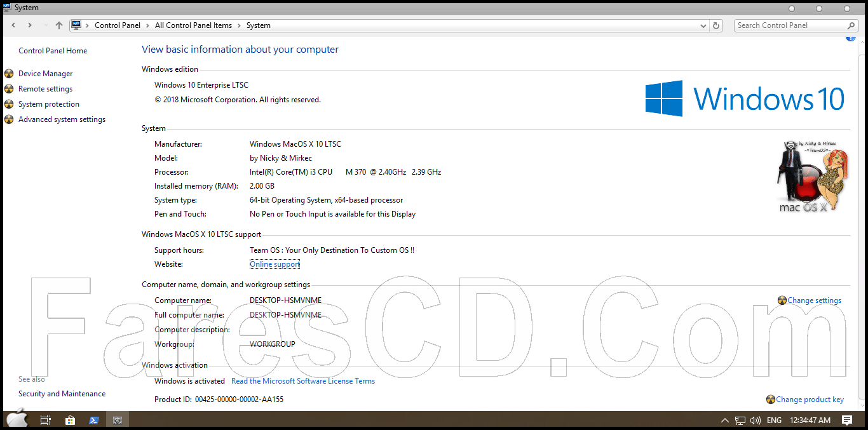Click the search magnifier icon

coord(851,25)
